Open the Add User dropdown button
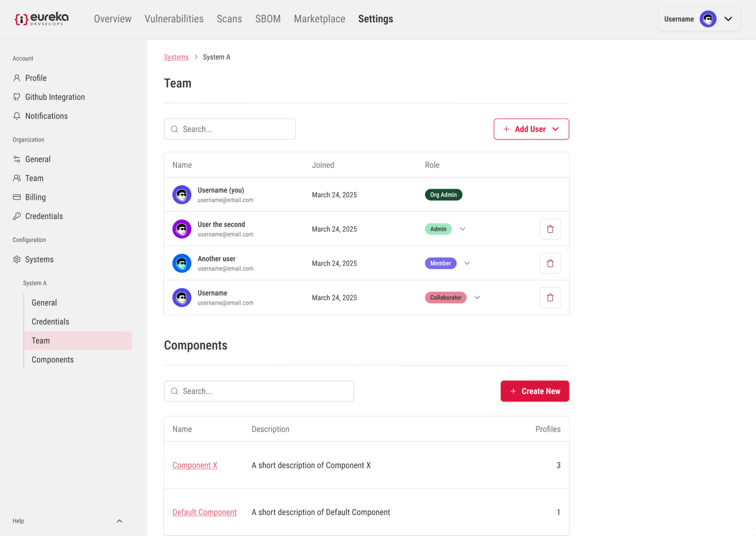This screenshot has height=536, width=756. click(531, 129)
